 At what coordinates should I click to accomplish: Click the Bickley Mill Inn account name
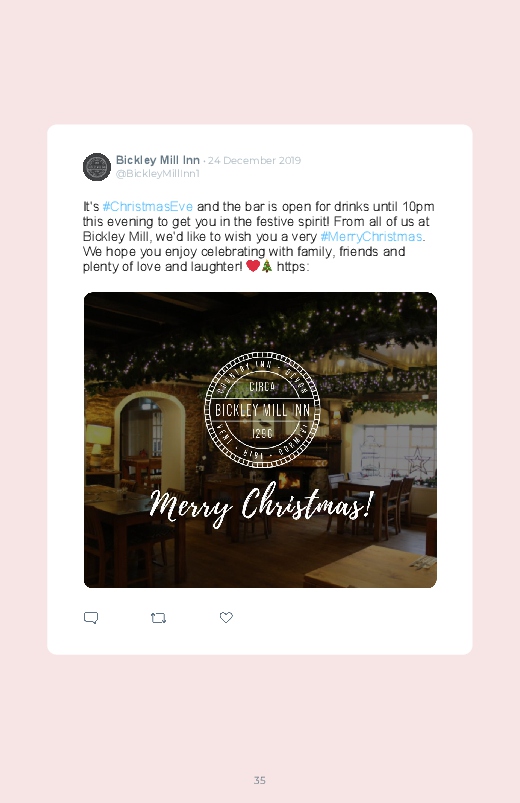click(x=158, y=160)
